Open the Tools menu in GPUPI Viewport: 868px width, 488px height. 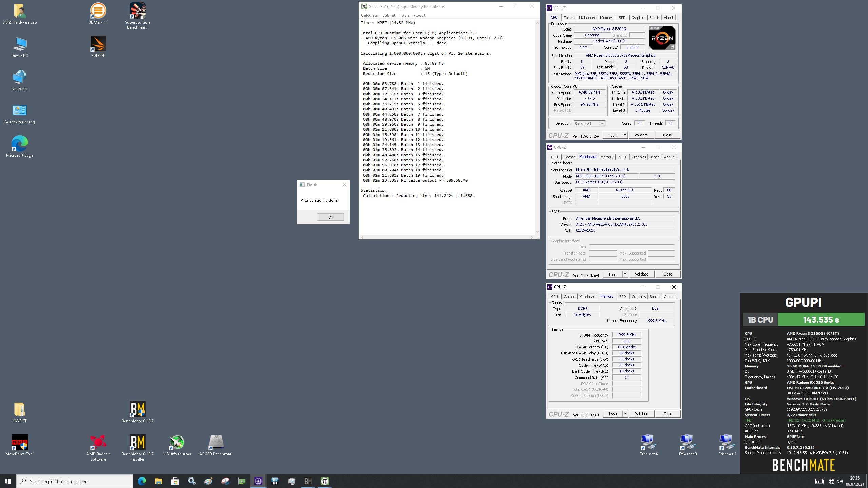pos(405,15)
